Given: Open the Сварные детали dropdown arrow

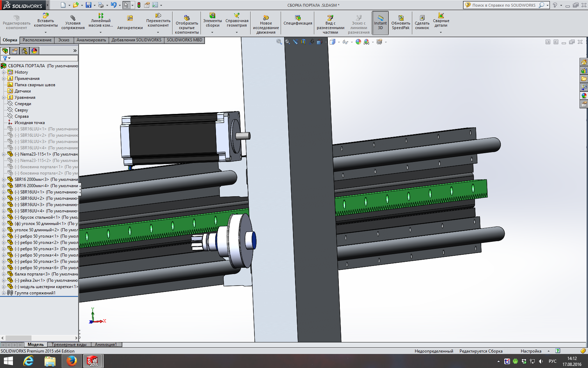Looking at the screenshot, I should [441, 32].
